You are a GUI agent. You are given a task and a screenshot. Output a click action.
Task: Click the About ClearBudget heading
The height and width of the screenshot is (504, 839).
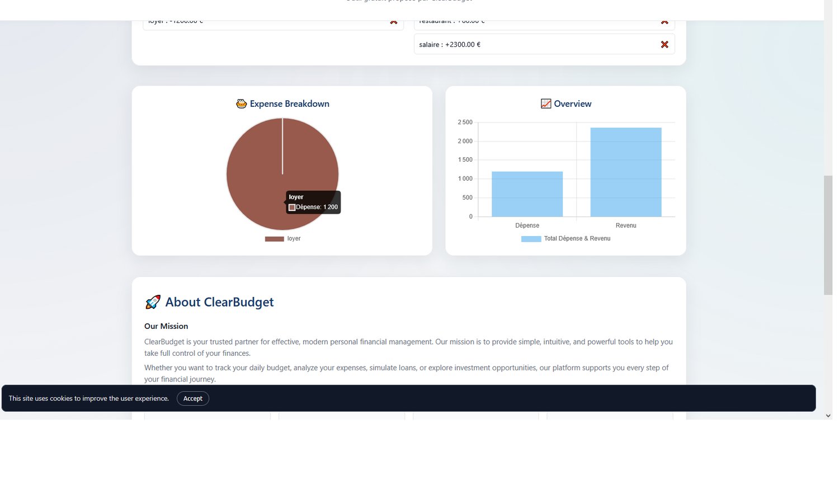click(x=219, y=302)
